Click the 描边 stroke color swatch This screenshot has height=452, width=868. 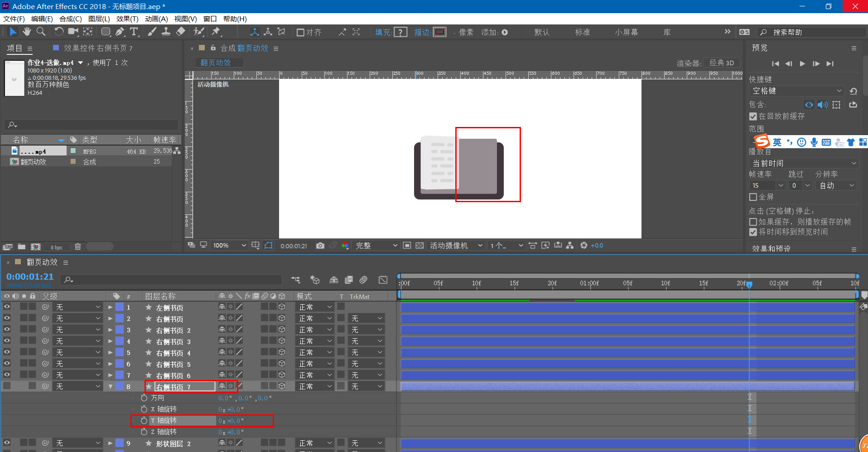click(x=439, y=32)
